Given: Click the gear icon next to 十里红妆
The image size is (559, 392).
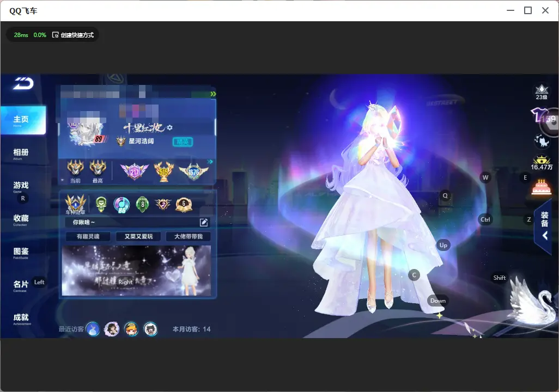Looking at the screenshot, I should tap(169, 127).
